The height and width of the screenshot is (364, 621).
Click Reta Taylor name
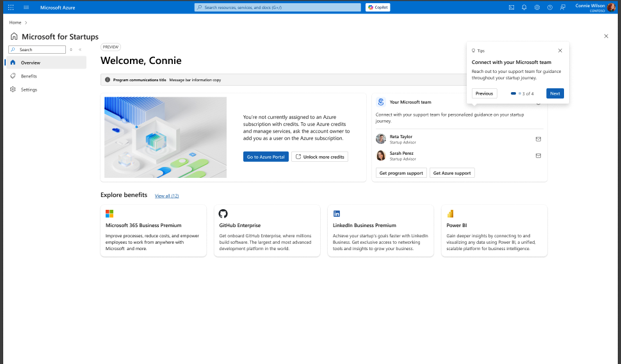[401, 136]
